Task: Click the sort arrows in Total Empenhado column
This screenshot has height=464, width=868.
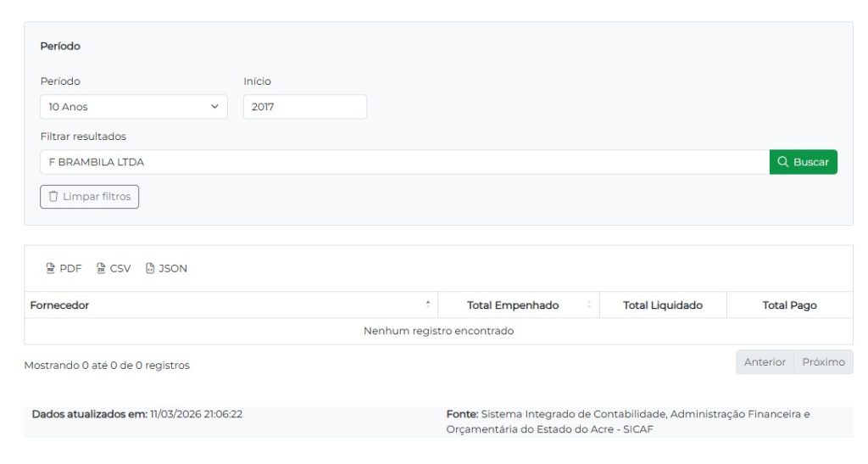Action: pos(589,305)
